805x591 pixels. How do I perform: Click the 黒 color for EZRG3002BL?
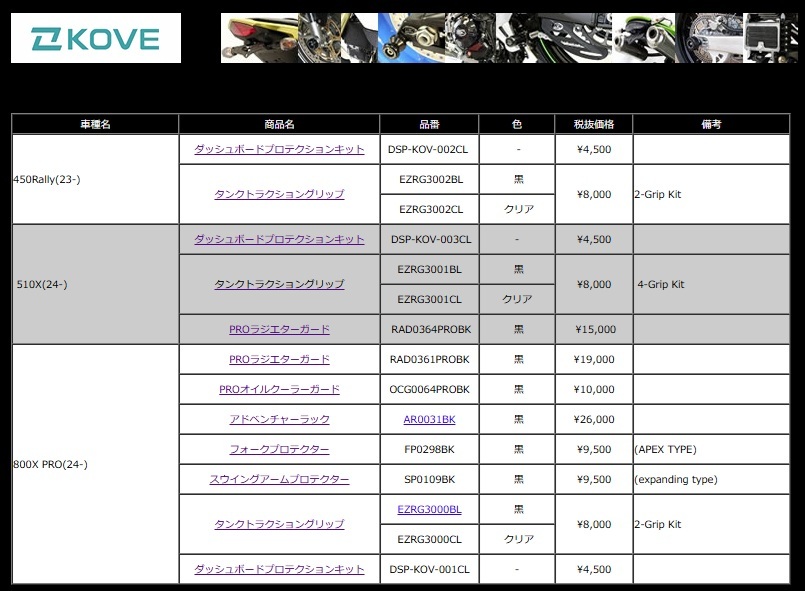click(519, 180)
